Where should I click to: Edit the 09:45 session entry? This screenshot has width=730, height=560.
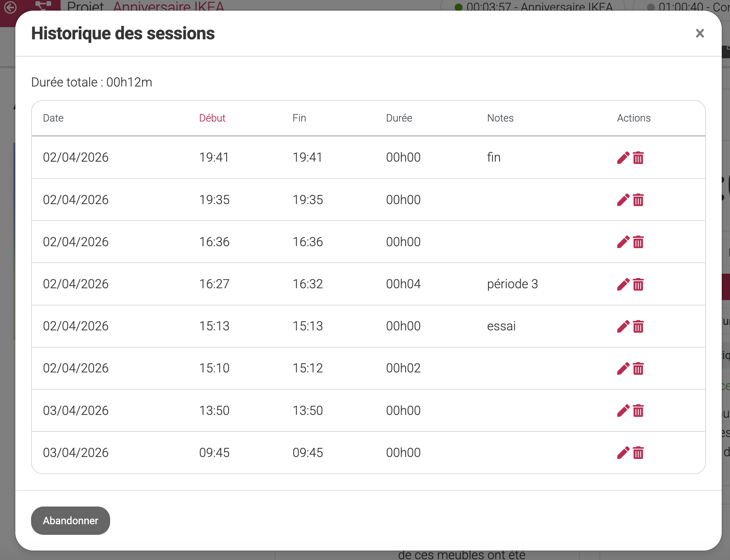623,453
